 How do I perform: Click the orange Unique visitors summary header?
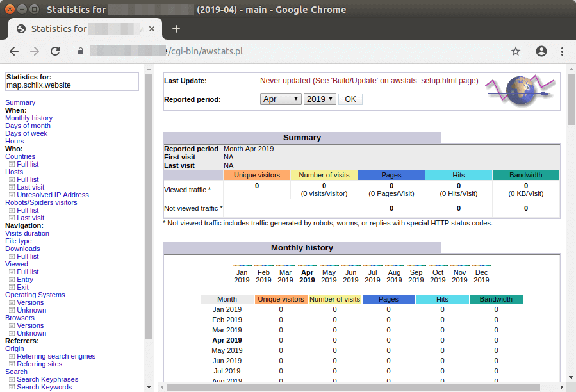257,175
